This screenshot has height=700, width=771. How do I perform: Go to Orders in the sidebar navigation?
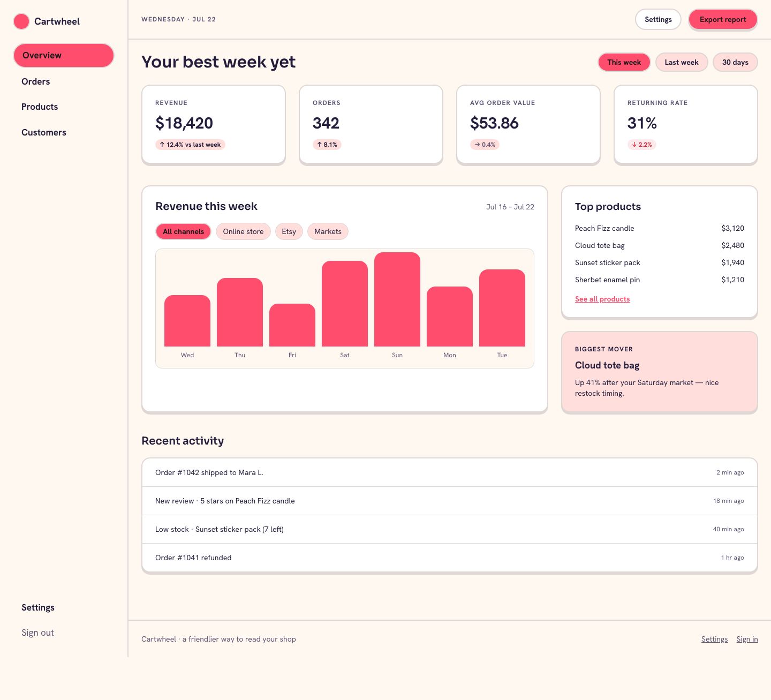pos(36,81)
